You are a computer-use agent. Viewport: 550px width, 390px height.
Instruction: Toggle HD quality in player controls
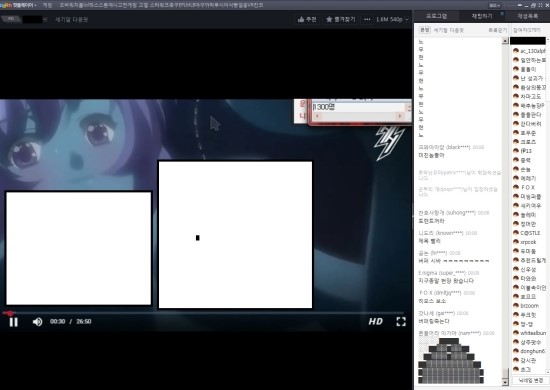(x=375, y=322)
